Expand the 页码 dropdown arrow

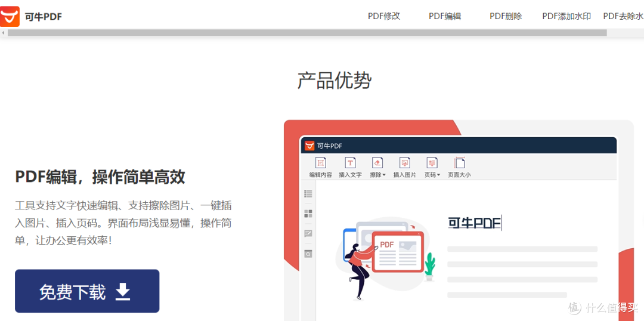pyautogui.click(x=438, y=175)
